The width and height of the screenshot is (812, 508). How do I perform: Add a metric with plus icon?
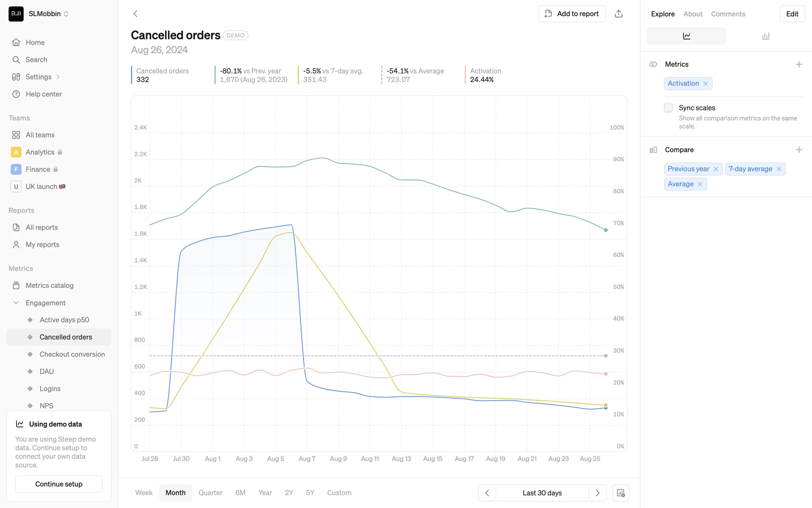(798, 64)
